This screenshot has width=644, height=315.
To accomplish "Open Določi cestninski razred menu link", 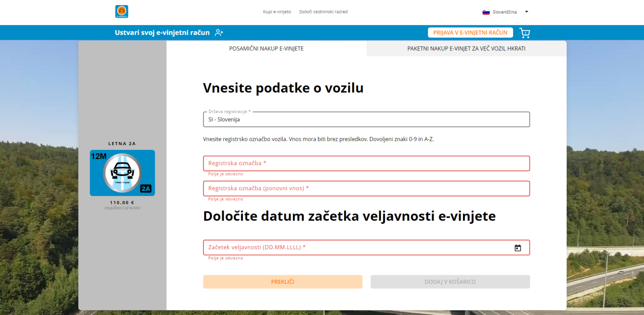I will click(323, 12).
